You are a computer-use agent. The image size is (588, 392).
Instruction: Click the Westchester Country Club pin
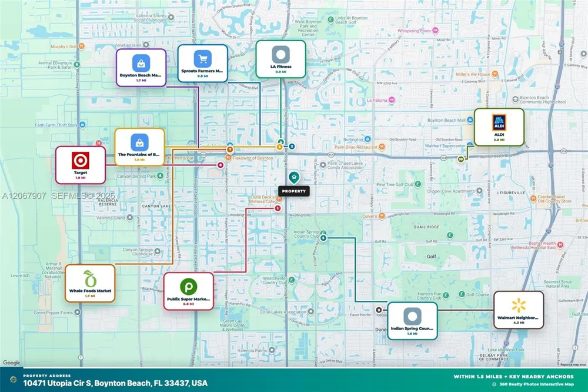pos(292,280)
